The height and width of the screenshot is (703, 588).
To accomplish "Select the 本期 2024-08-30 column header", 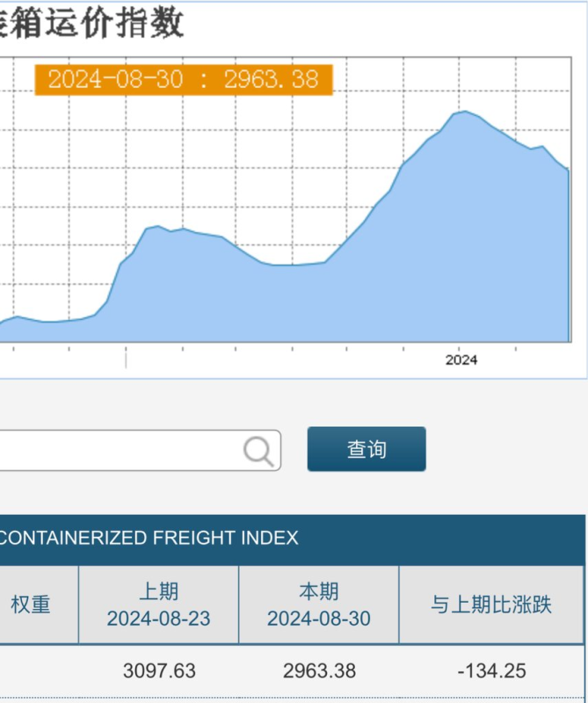I will tap(319, 605).
